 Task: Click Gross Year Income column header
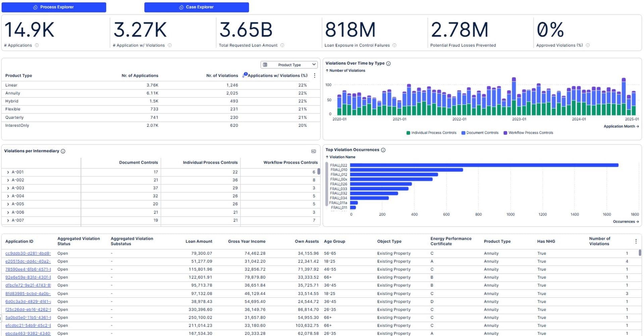pyautogui.click(x=247, y=241)
